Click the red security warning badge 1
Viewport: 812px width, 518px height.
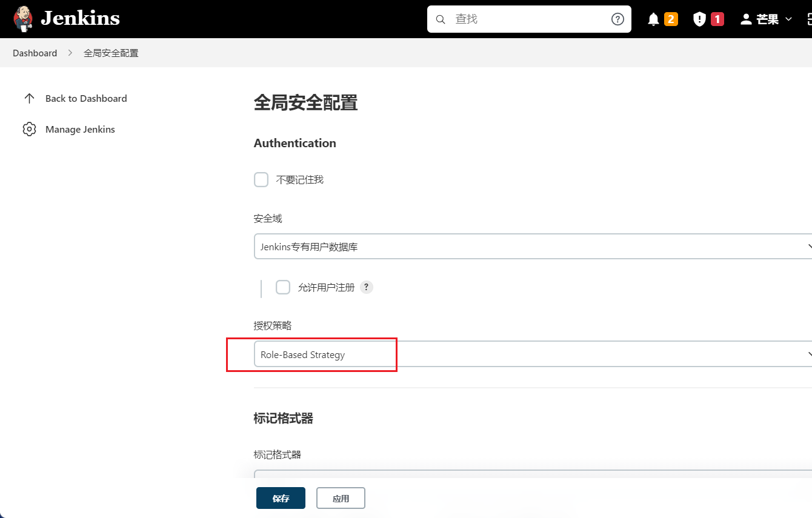click(x=717, y=19)
